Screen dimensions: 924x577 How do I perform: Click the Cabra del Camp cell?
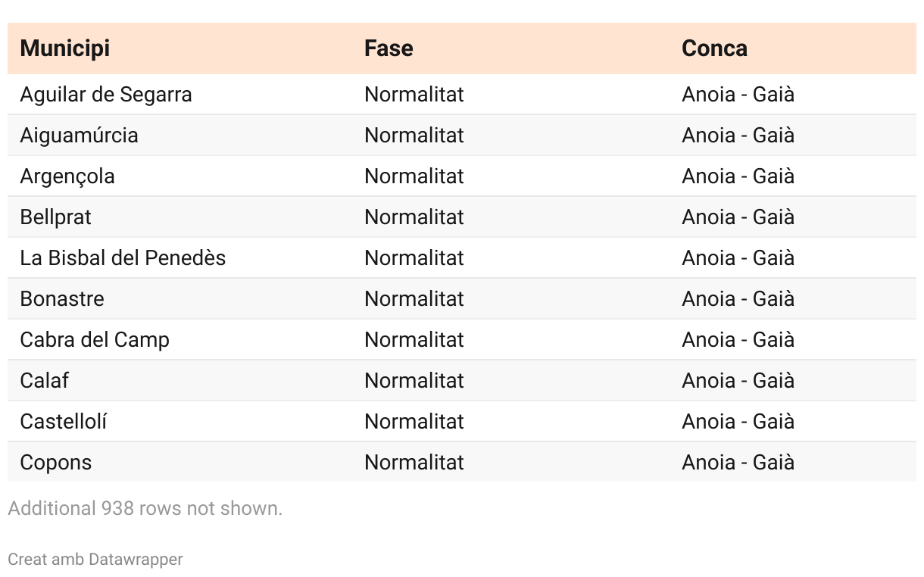(x=95, y=340)
